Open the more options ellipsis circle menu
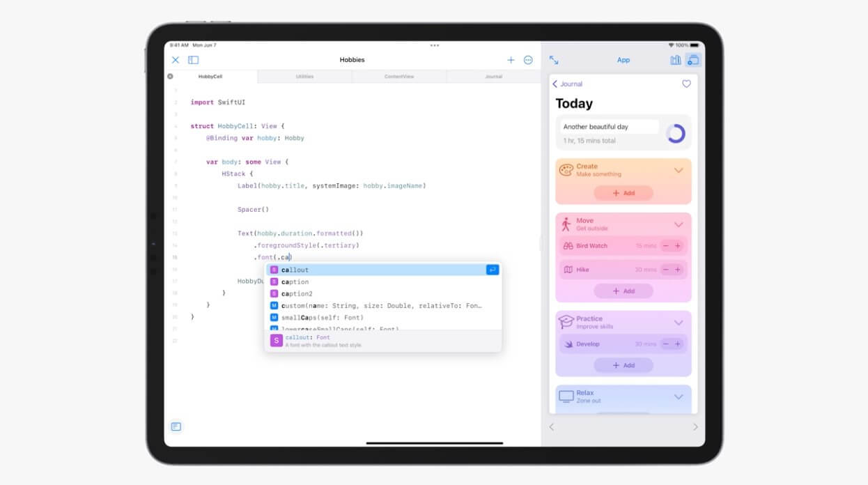 [528, 61]
